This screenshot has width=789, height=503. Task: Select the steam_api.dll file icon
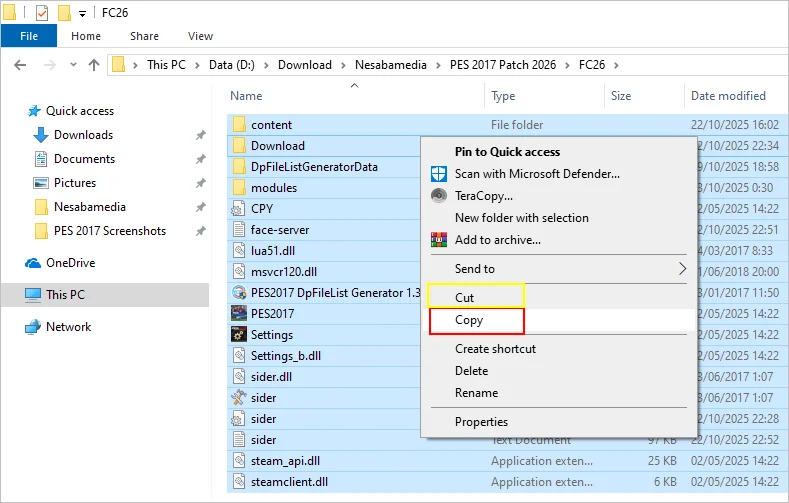point(239,461)
